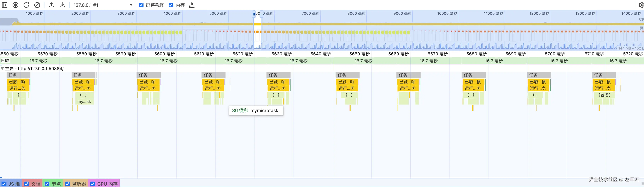Image resolution: width=644 pixels, height=187 pixels.
Task: Click the 5000 毫秒 overview mark
Action: [x=218, y=14]
